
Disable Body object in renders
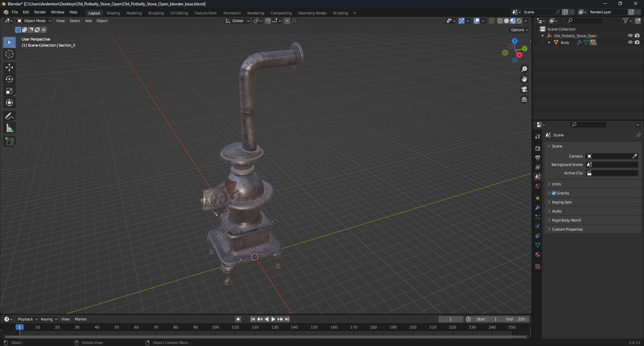click(x=637, y=42)
